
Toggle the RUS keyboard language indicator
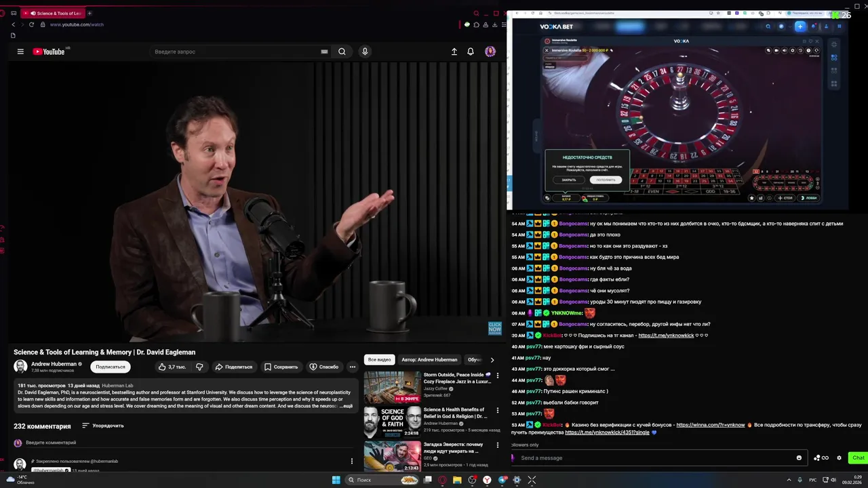(813, 480)
